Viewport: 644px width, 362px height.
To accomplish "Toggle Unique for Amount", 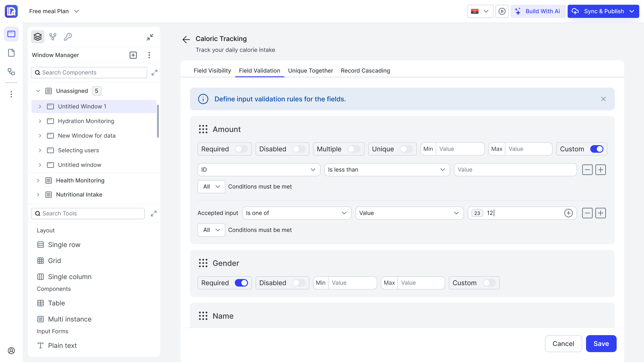I will pos(406,149).
